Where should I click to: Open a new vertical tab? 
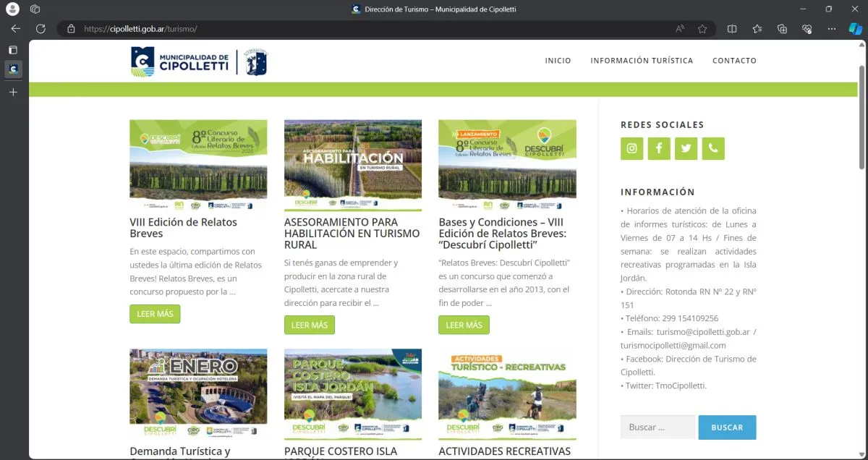(x=13, y=93)
